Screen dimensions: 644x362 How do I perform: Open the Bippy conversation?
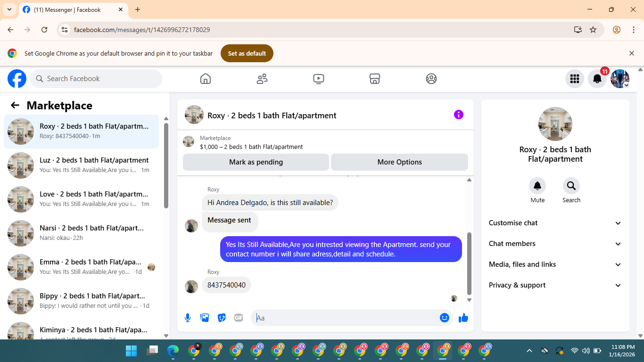click(x=81, y=301)
